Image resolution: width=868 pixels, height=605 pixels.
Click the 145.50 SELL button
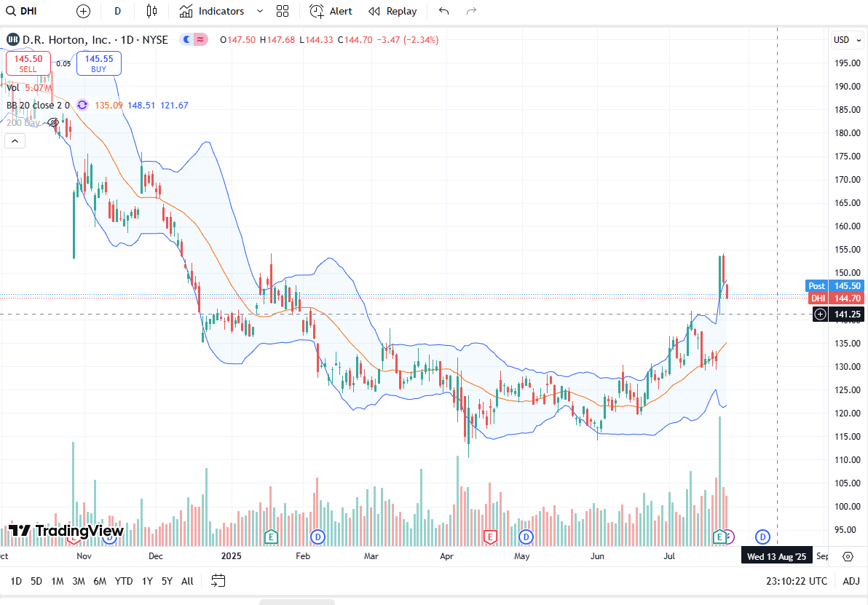coord(28,63)
